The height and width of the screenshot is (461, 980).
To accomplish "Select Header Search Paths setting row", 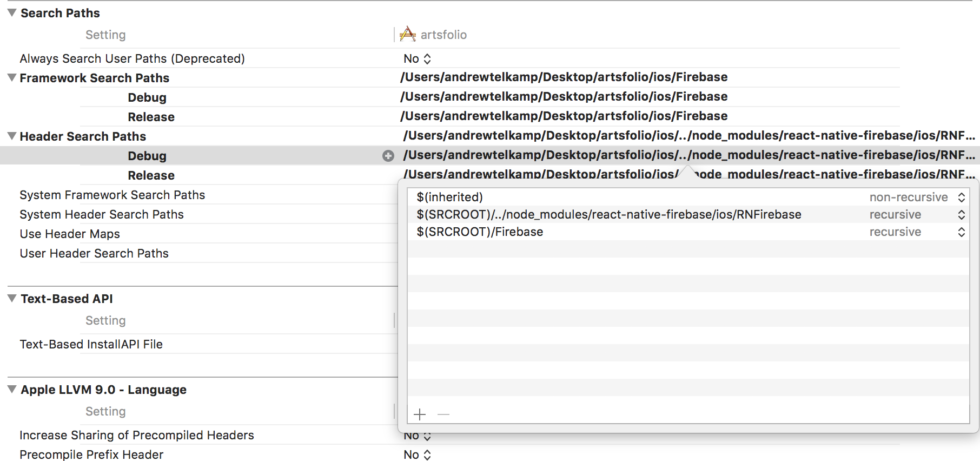I will click(x=83, y=136).
